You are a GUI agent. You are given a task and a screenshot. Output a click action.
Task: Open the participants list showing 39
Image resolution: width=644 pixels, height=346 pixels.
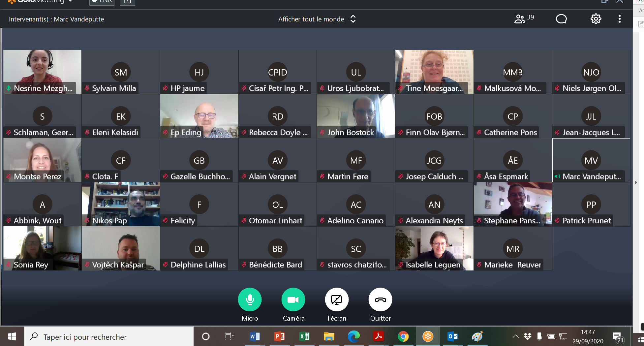click(524, 19)
